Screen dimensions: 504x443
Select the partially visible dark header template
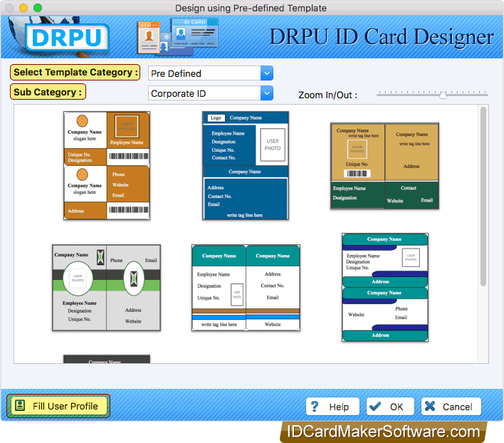coord(107,359)
